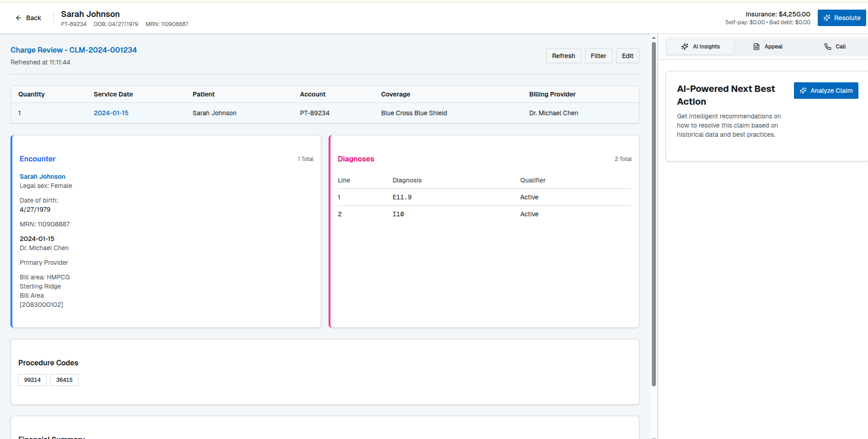Click the [2083000102] bill area number

coord(42,305)
